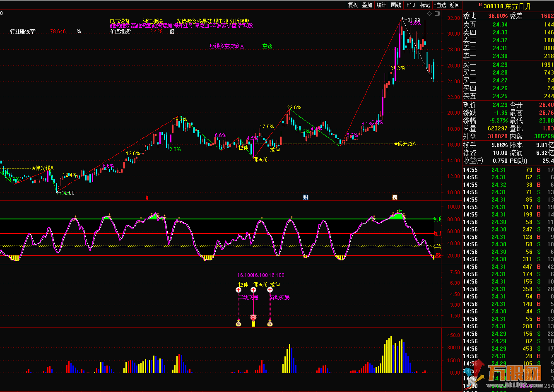
Task: Click the 32.00 label on the price axis
Action: (x=453, y=18)
